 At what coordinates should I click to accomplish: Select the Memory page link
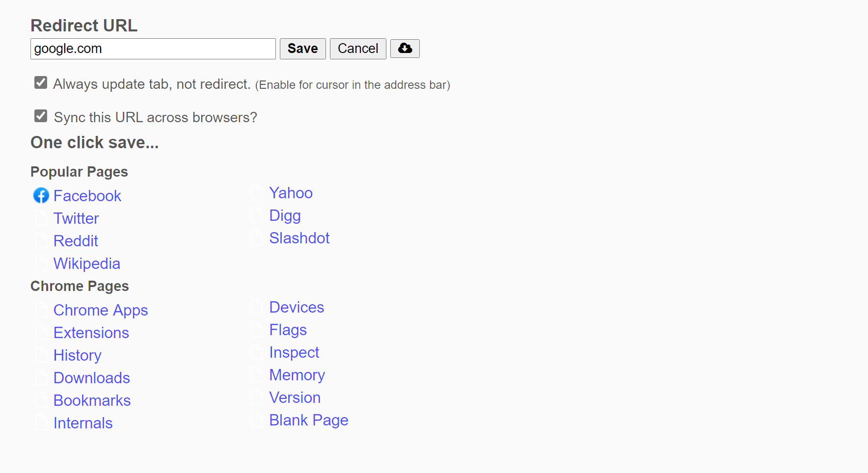coord(297,375)
